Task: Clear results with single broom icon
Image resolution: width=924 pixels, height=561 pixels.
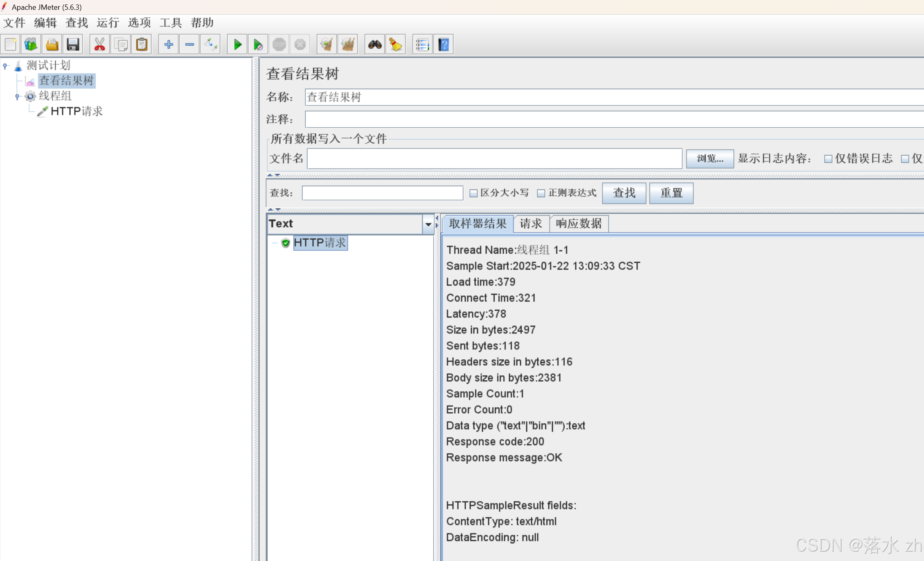Action: (x=327, y=44)
